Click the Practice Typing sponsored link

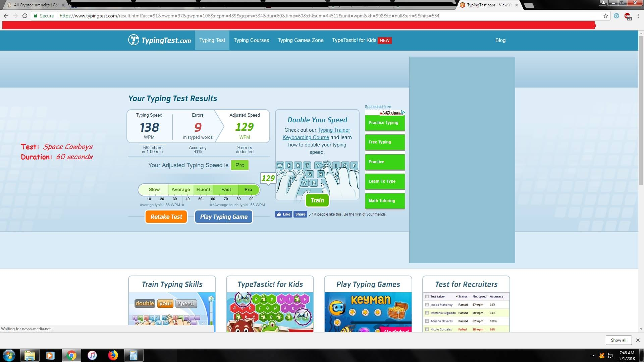pos(385,123)
